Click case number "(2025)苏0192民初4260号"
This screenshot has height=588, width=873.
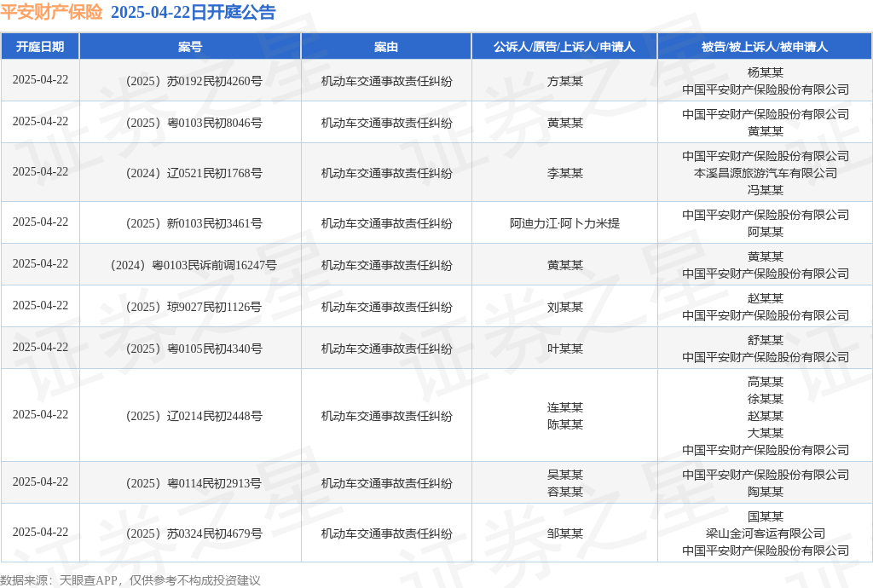(194, 81)
